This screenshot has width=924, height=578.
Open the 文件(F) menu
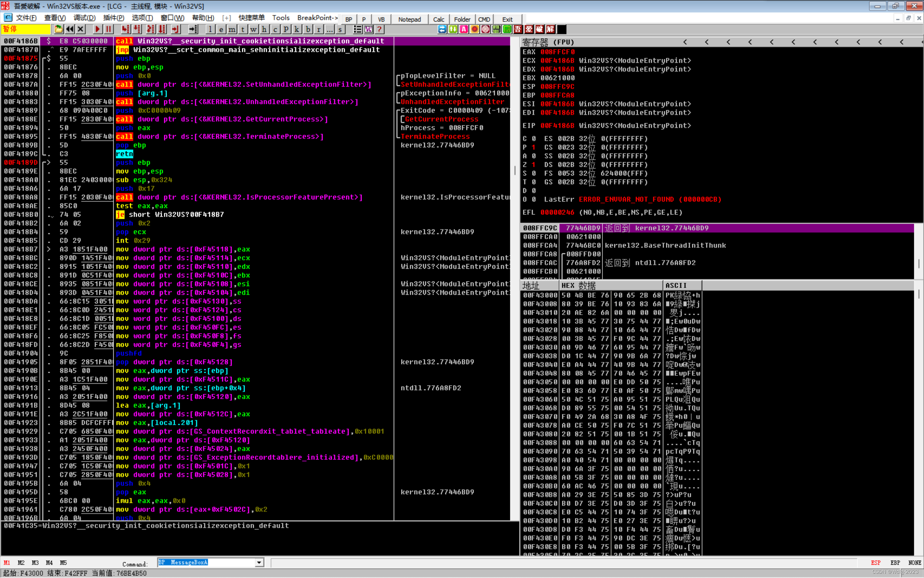[x=26, y=18]
